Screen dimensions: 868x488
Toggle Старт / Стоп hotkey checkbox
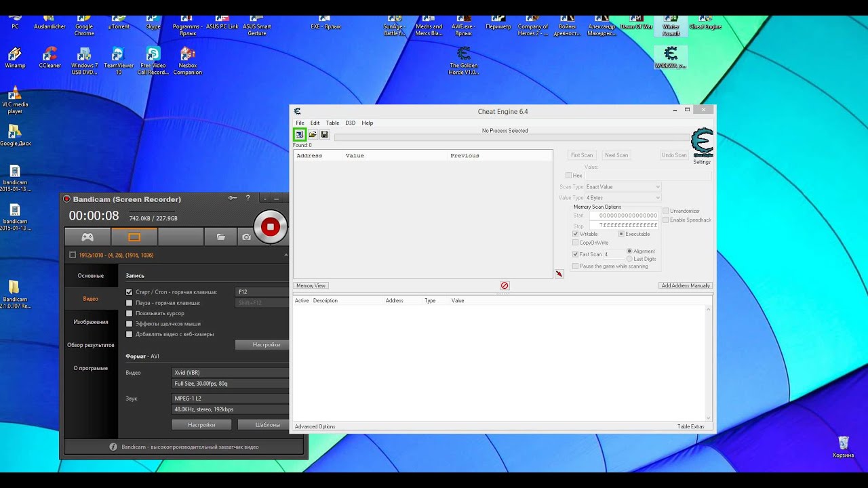coord(130,292)
